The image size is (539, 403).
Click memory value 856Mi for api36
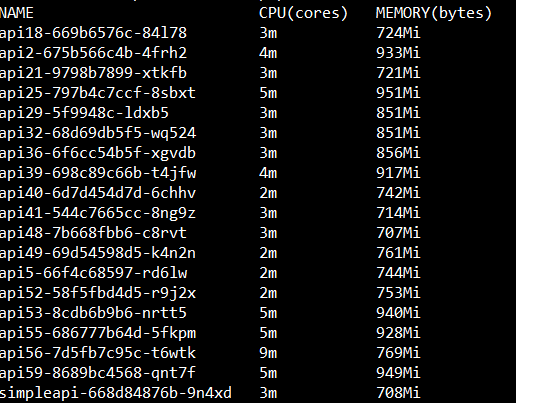point(398,153)
